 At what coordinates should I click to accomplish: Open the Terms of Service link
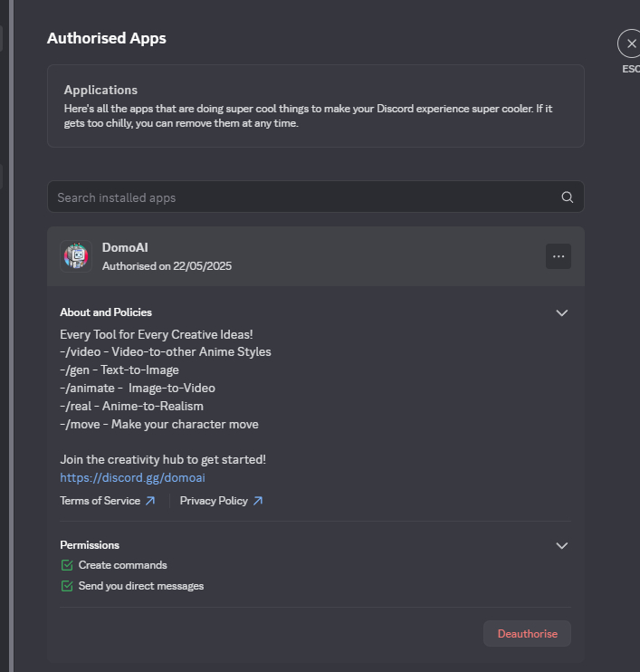pos(100,501)
